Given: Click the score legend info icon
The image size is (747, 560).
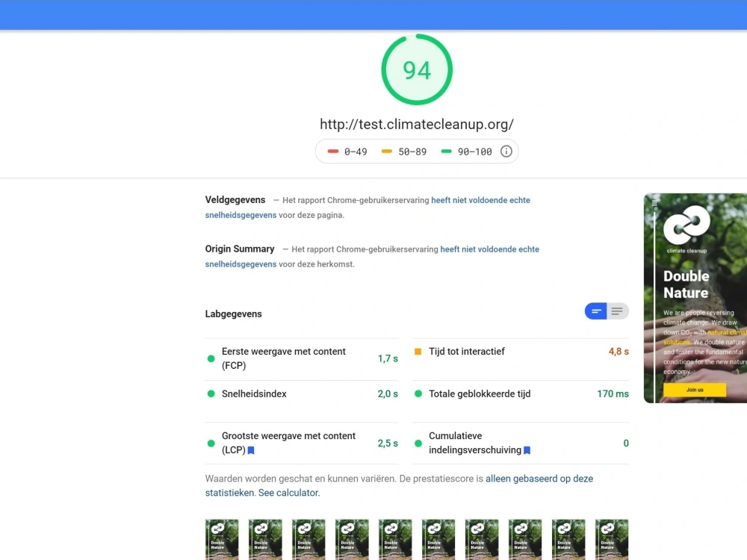Looking at the screenshot, I should (x=506, y=152).
